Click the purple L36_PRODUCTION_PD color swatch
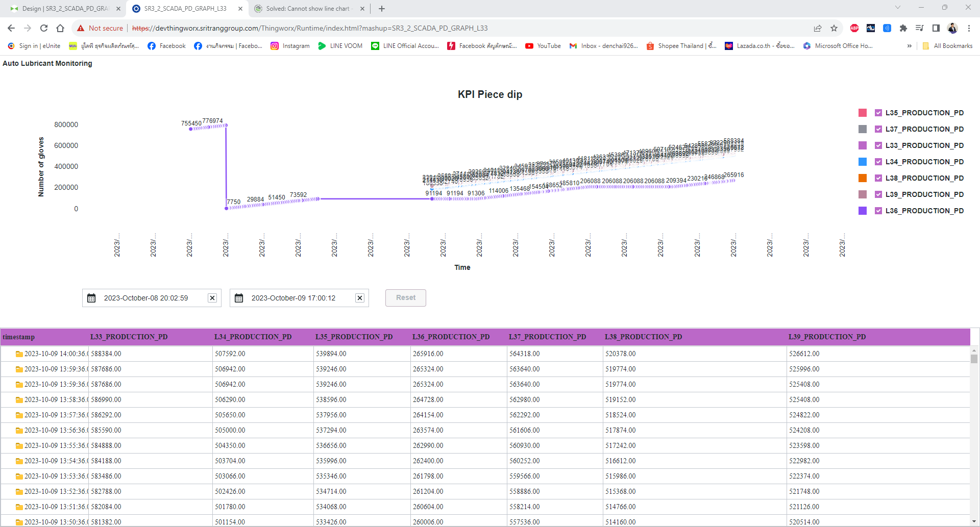The image size is (980, 527). (862, 211)
